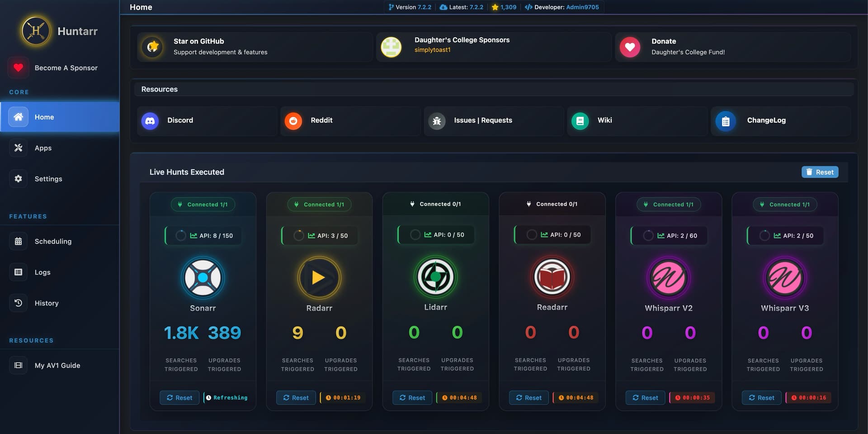Open the Apps section
The width and height of the screenshot is (868, 434).
(x=60, y=148)
